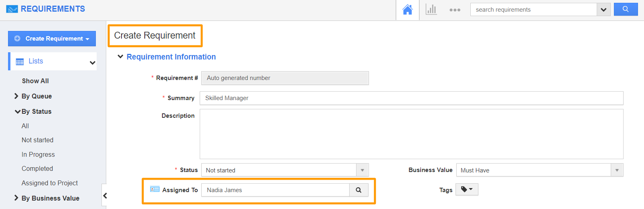Select the Not started list filter
Viewport: 644px width, 209px height.
click(x=37, y=140)
